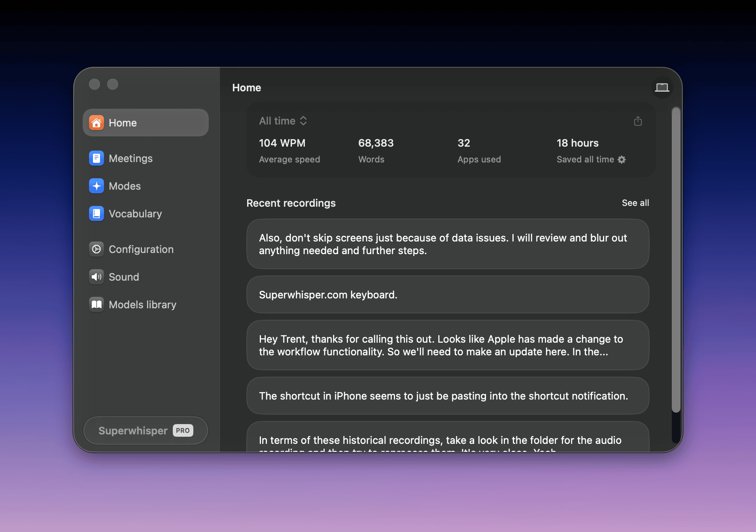Open Configuration settings page

tap(146, 249)
